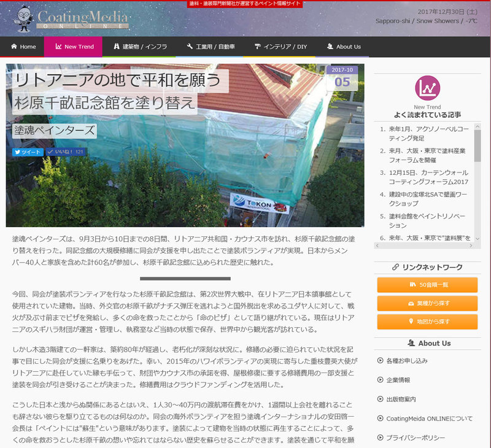Tweet the article with ツイート button
Screen dimensions: 491x448
click(28, 152)
